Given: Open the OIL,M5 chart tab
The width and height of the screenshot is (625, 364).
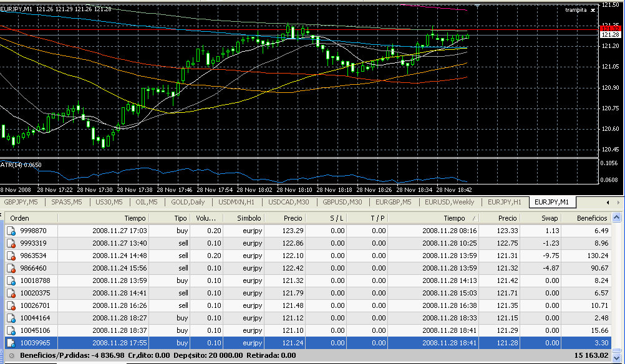Looking at the screenshot, I should [x=147, y=202].
